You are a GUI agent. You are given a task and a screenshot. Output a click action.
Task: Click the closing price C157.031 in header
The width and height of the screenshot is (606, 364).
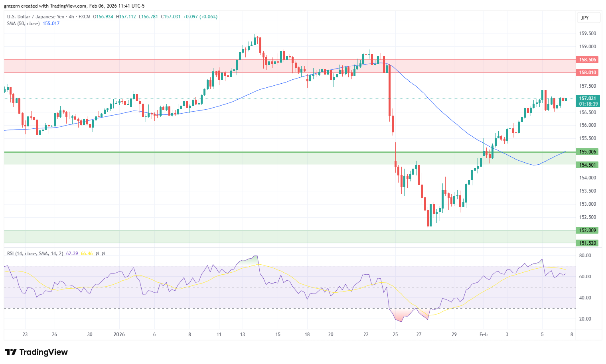coord(171,17)
